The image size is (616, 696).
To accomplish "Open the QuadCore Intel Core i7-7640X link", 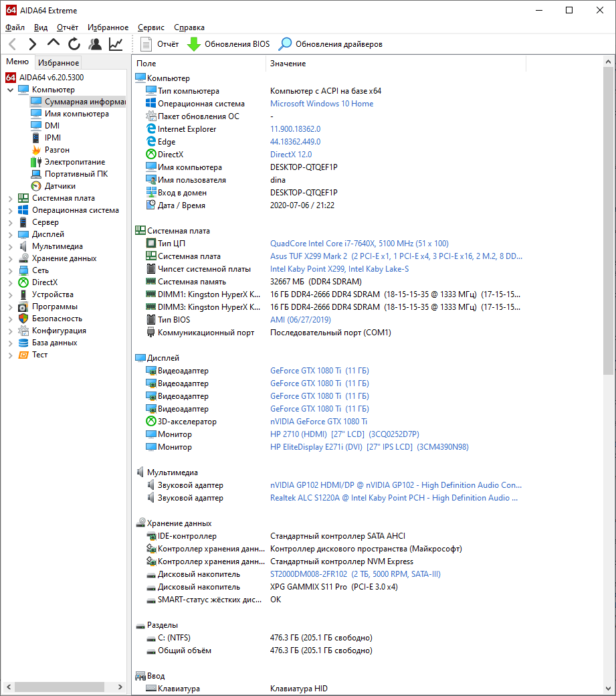I will [359, 243].
